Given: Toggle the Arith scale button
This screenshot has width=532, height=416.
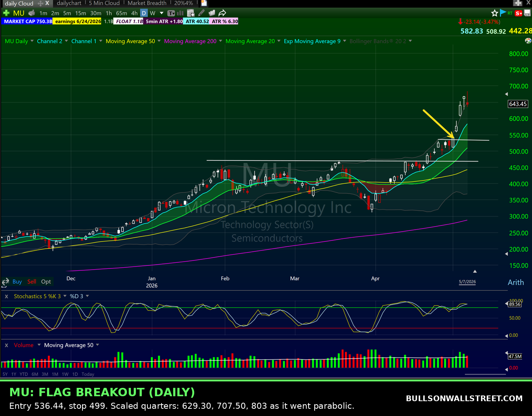Looking at the screenshot, I should pos(516,283).
